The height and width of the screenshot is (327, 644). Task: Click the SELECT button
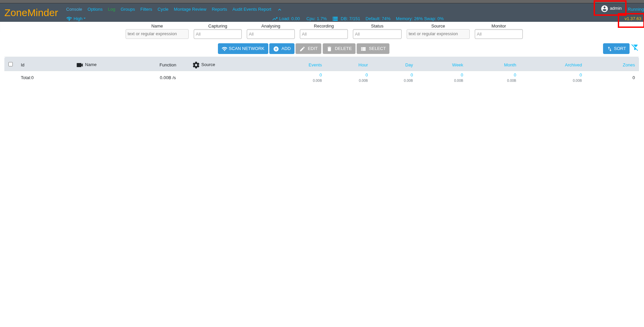pyautogui.click(x=373, y=49)
